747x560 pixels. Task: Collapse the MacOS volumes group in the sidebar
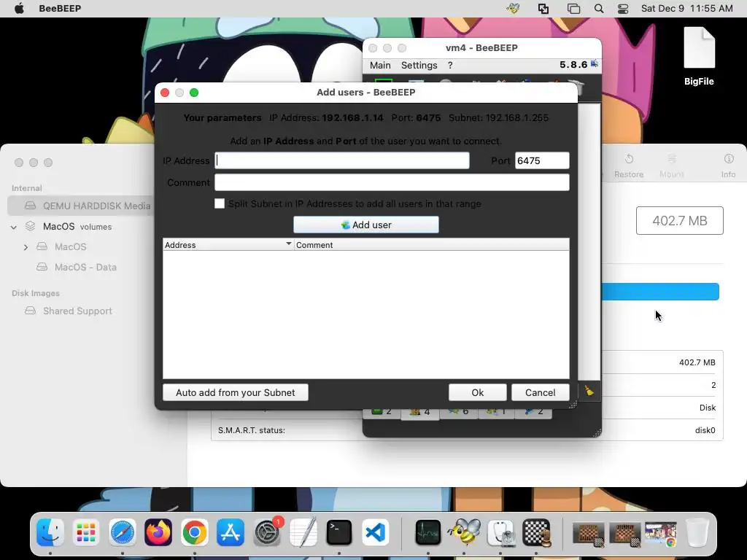click(x=14, y=227)
